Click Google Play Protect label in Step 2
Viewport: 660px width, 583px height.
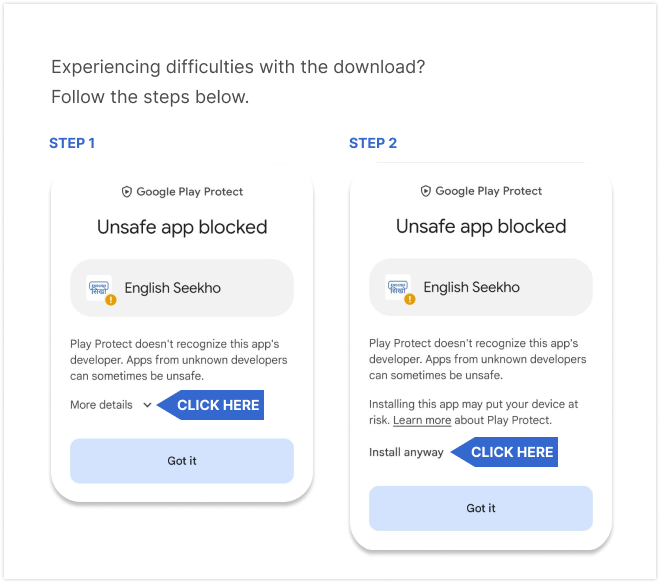coord(488,191)
